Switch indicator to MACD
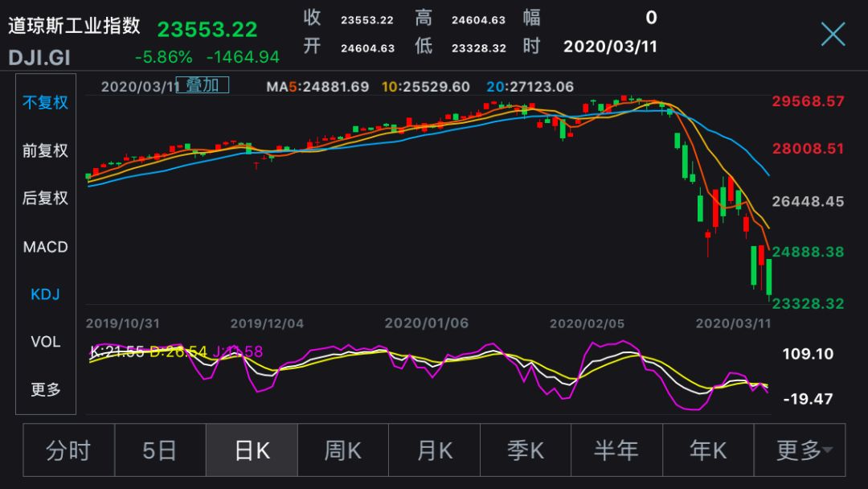The height and width of the screenshot is (489, 868). 45,246
